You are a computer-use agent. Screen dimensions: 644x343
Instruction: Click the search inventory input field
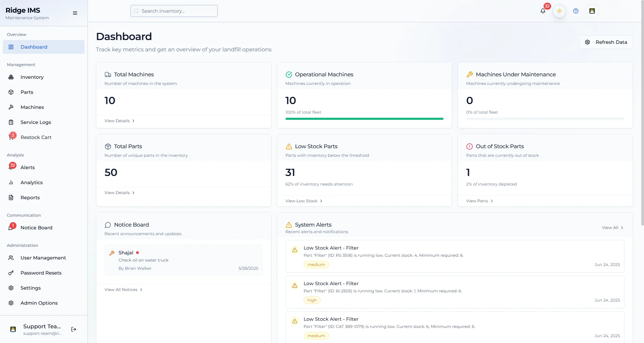[174, 11]
